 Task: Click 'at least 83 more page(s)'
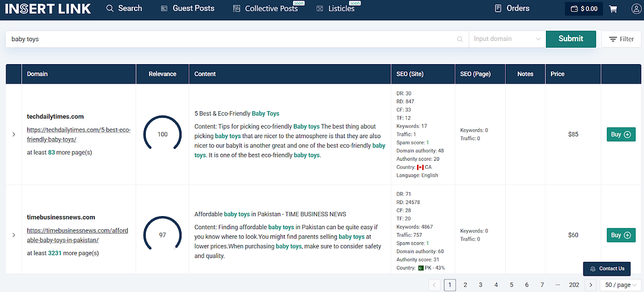coord(60,152)
